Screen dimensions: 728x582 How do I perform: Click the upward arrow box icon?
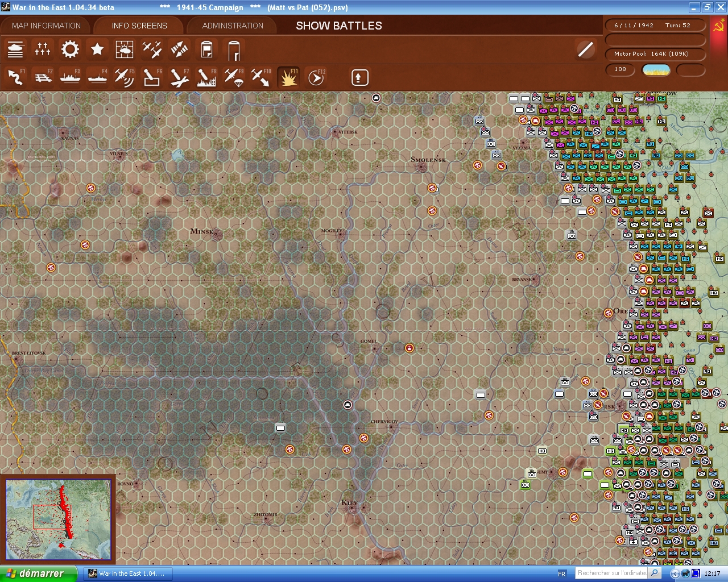359,77
